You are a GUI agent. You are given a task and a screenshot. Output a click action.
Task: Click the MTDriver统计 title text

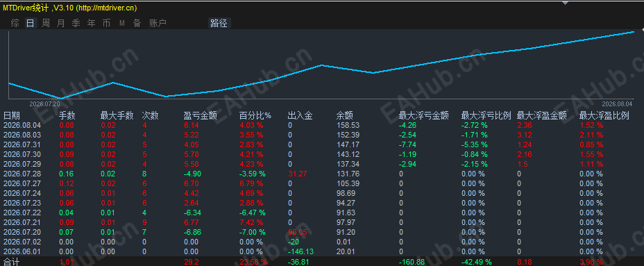coord(26,8)
